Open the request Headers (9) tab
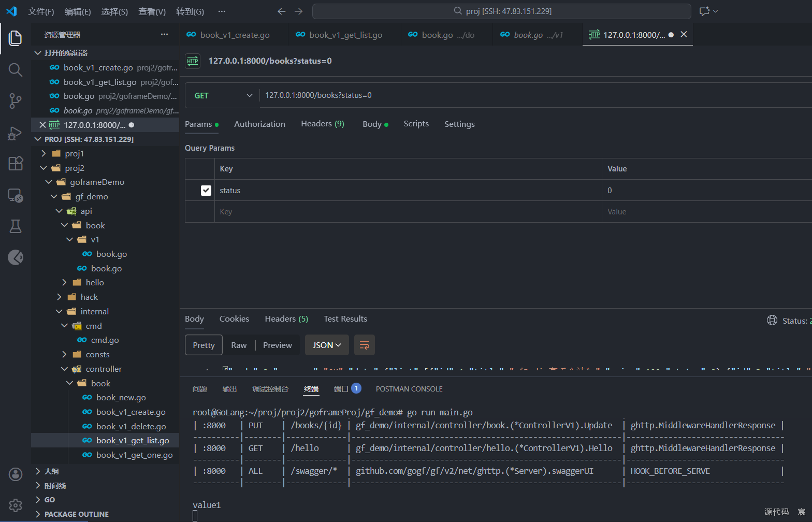The height and width of the screenshot is (522, 812). (x=323, y=124)
